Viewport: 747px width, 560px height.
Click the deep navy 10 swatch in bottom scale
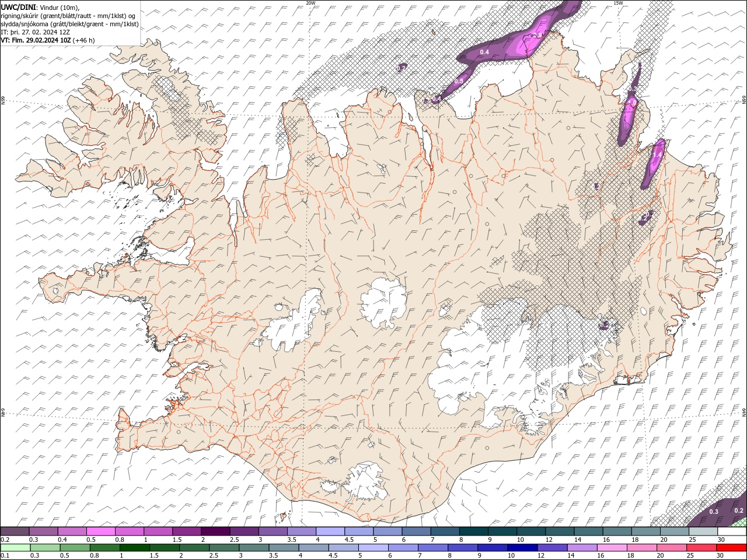pos(522,548)
